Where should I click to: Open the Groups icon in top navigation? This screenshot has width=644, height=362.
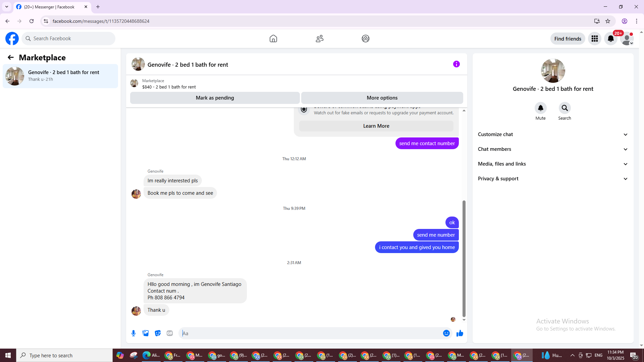click(x=366, y=39)
